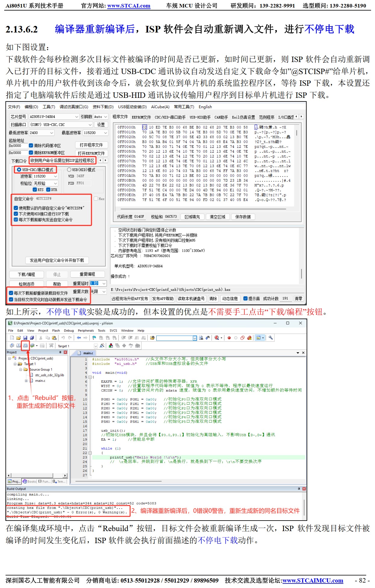Click the Save icon in µVision toolbar
This screenshot has height=588, width=375.
click(25, 338)
